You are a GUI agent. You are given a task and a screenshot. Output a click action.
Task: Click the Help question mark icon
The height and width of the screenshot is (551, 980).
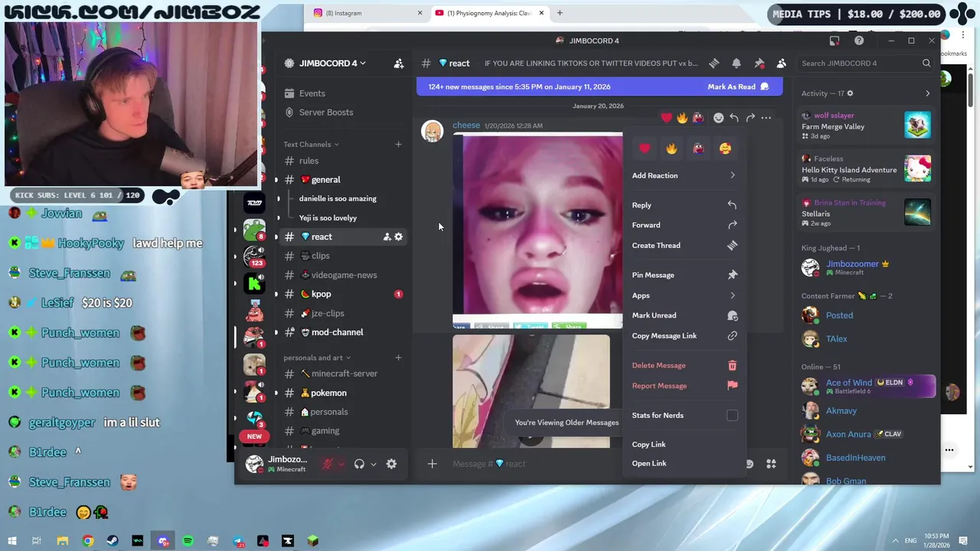[x=859, y=41]
